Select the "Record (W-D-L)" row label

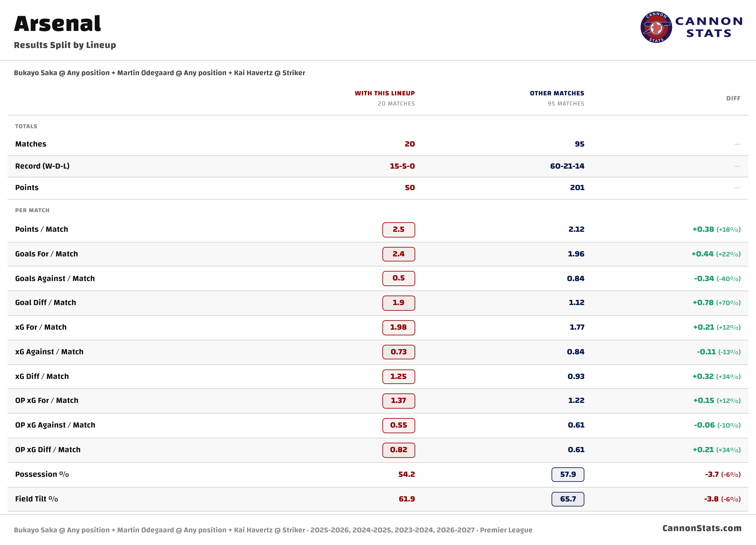click(x=42, y=166)
